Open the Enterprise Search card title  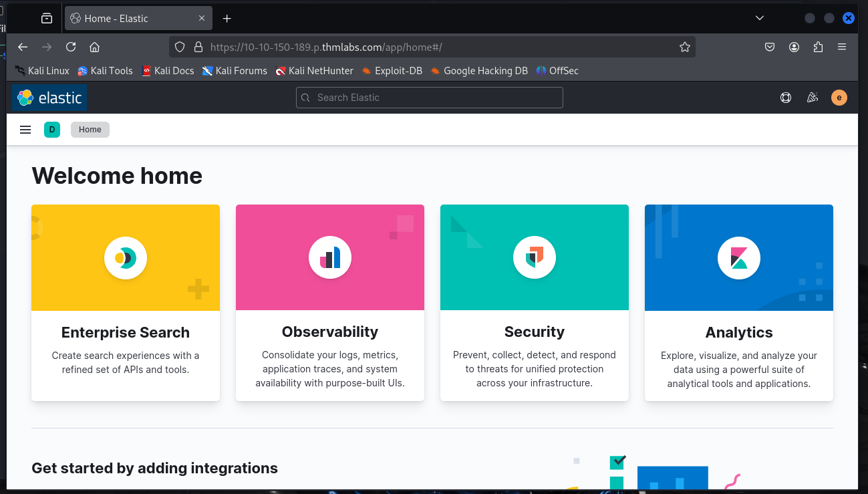point(126,332)
